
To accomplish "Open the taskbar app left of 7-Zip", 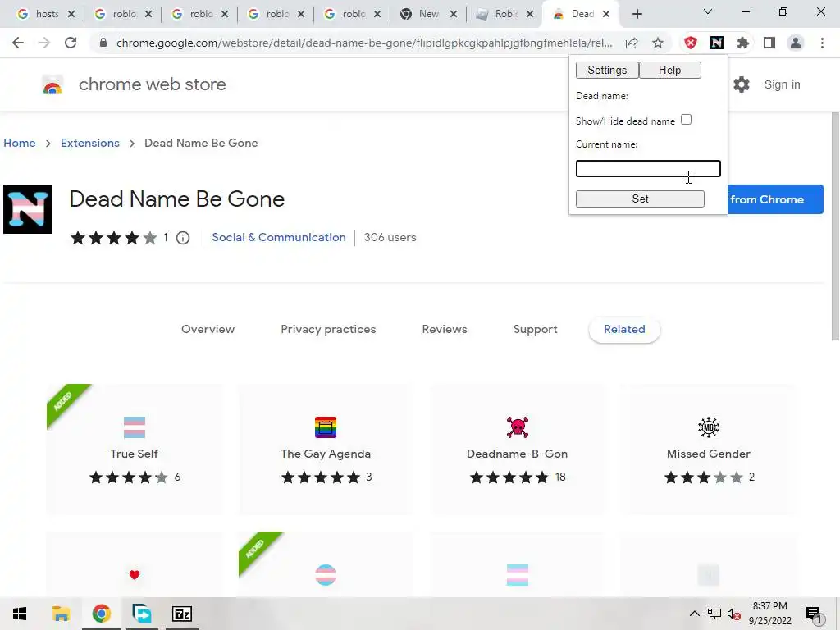I will pos(142,614).
